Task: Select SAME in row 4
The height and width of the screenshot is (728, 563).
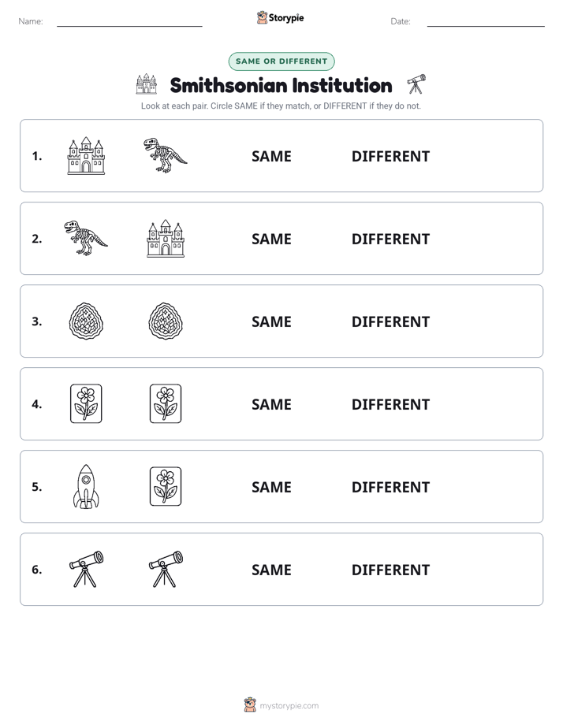Action: point(271,404)
